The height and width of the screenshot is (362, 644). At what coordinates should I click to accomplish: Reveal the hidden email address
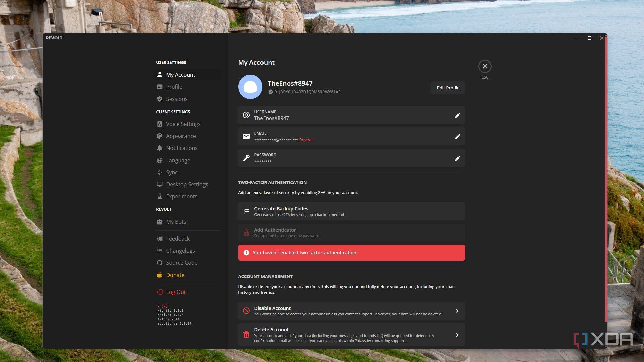coord(306,140)
